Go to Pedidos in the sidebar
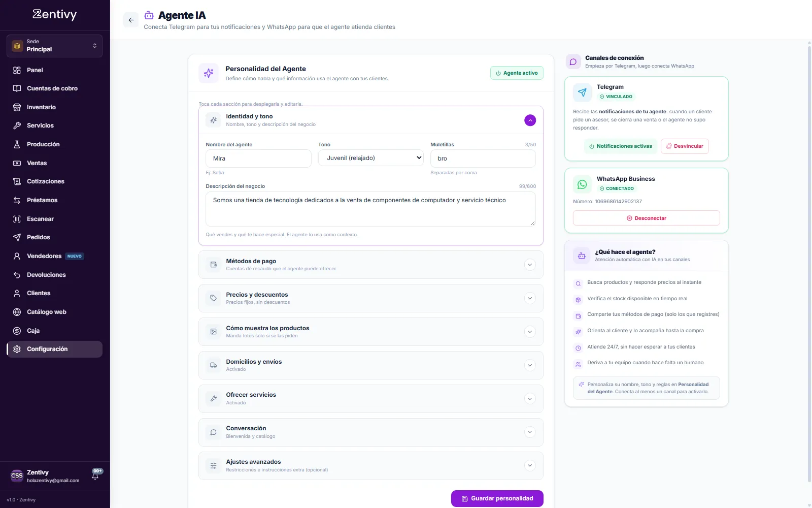This screenshot has width=812, height=508. pos(54,237)
